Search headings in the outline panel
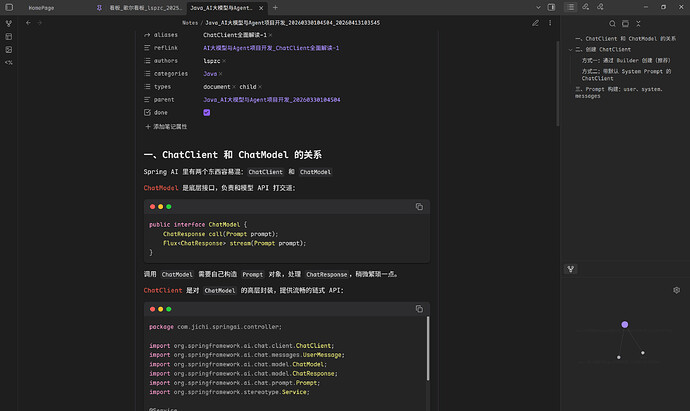This screenshot has height=411, width=690. (x=612, y=24)
